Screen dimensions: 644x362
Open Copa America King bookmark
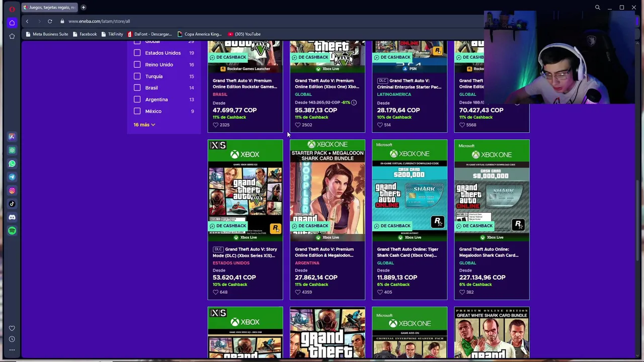coord(199,34)
